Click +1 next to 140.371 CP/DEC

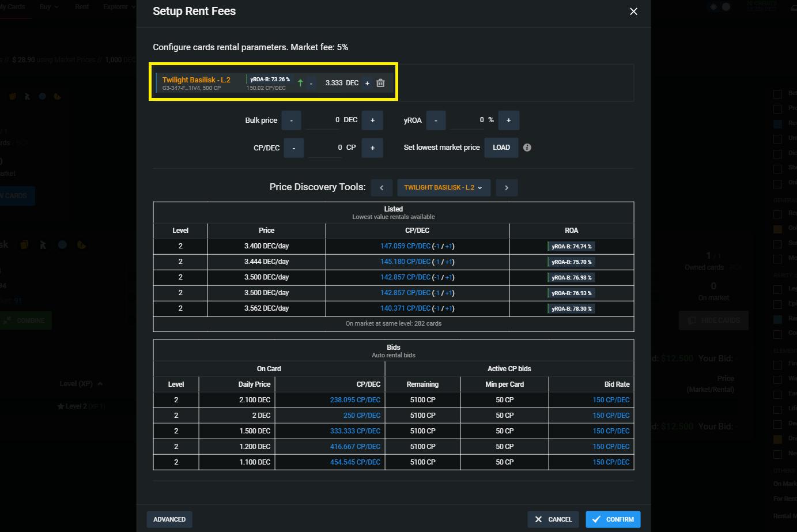pos(449,309)
